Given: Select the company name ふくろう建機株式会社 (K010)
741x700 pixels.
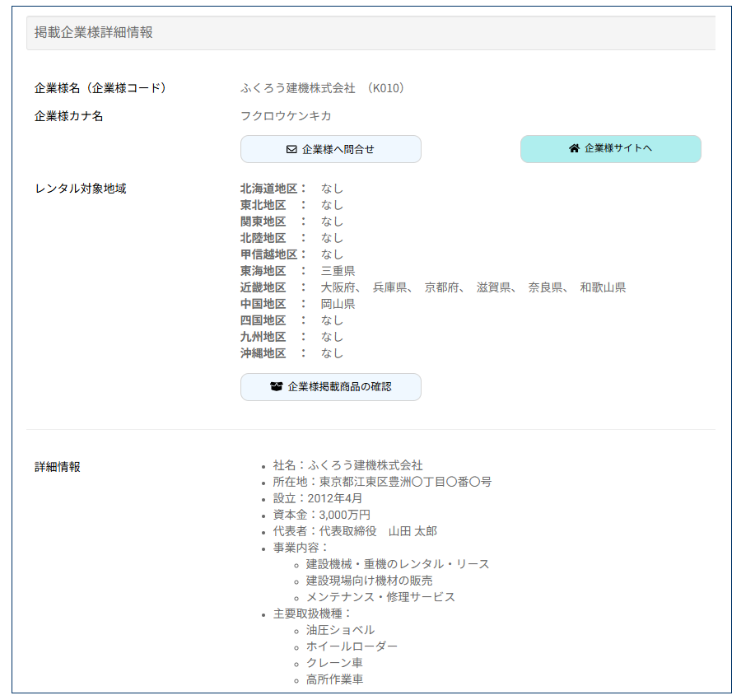Looking at the screenshot, I should coord(322,87).
